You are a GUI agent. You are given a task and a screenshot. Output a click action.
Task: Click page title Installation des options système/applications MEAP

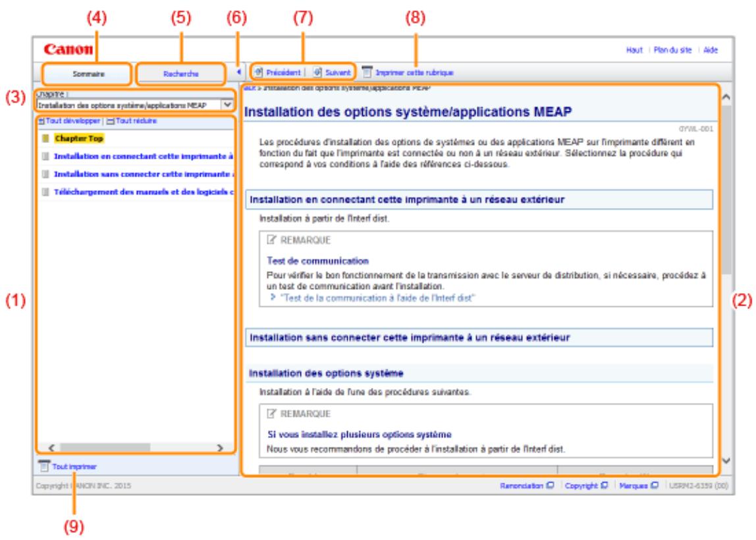(408, 112)
